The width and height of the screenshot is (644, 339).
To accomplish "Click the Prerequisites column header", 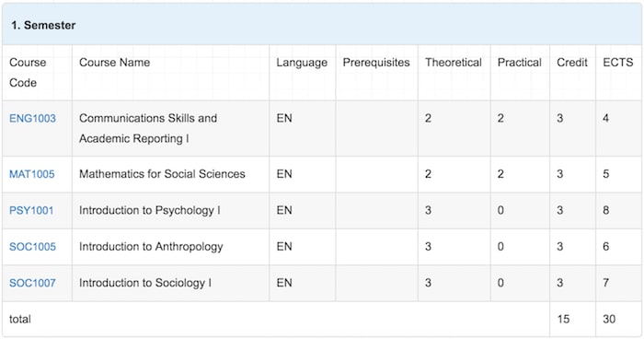I will [376, 63].
